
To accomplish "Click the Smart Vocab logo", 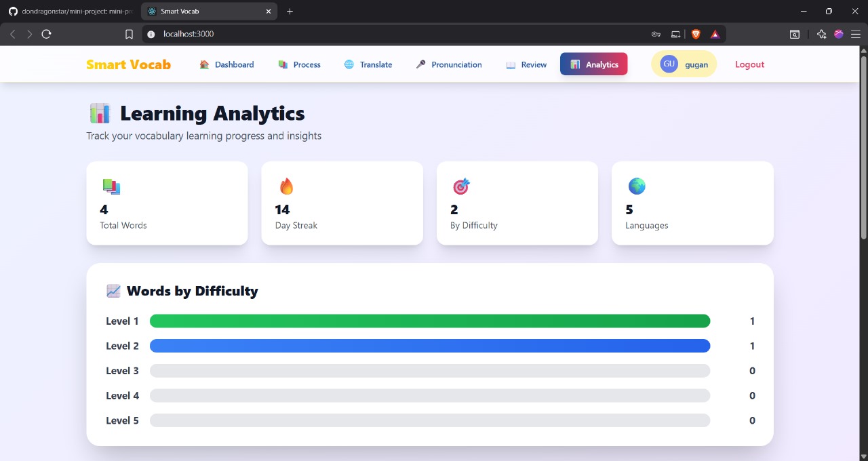I will click(128, 64).
